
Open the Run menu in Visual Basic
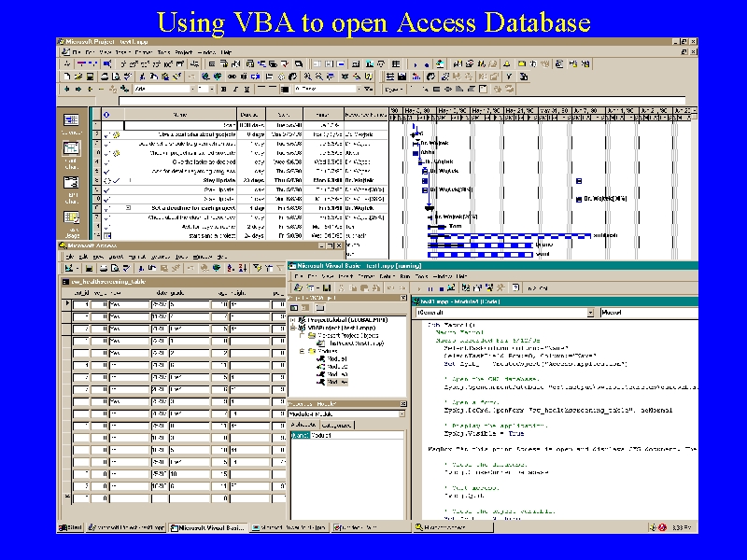[404, 276]
